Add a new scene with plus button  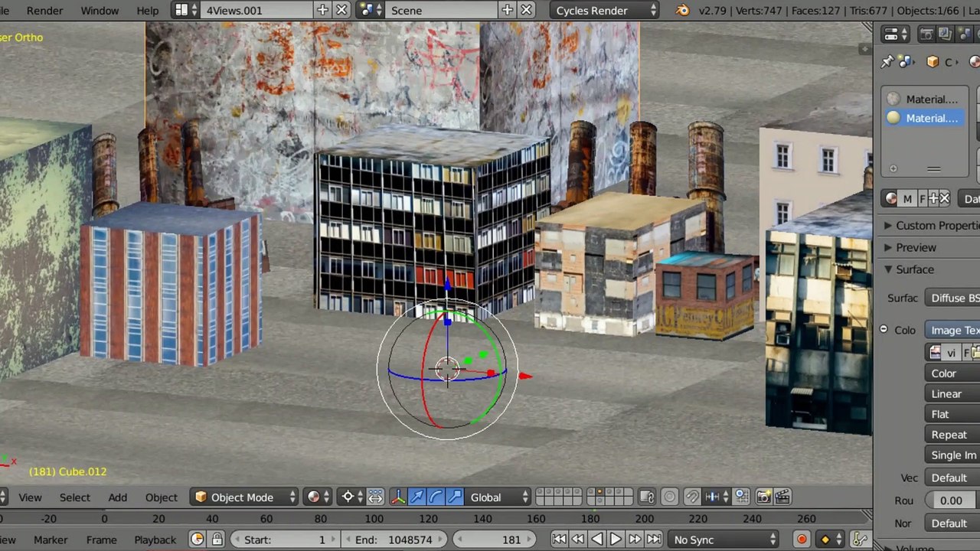(507, 10)
